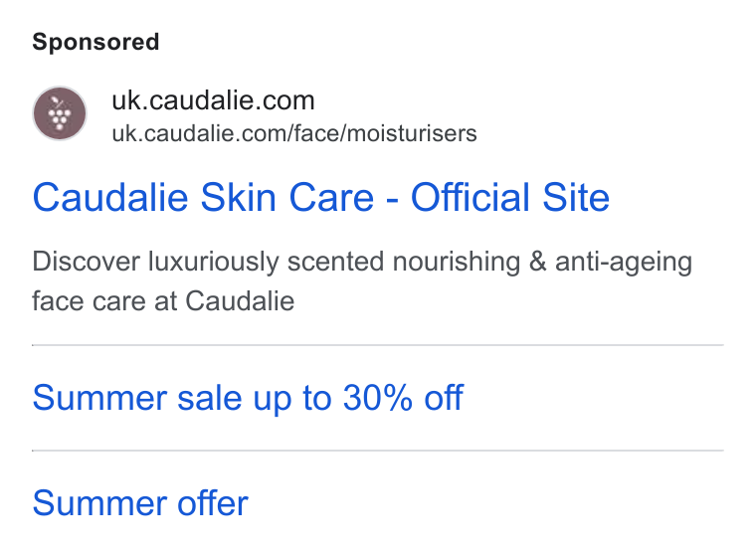This screenshot has width=756, height=555.
Task: Click the Caudalie grape logo icon
Action: 60,113
